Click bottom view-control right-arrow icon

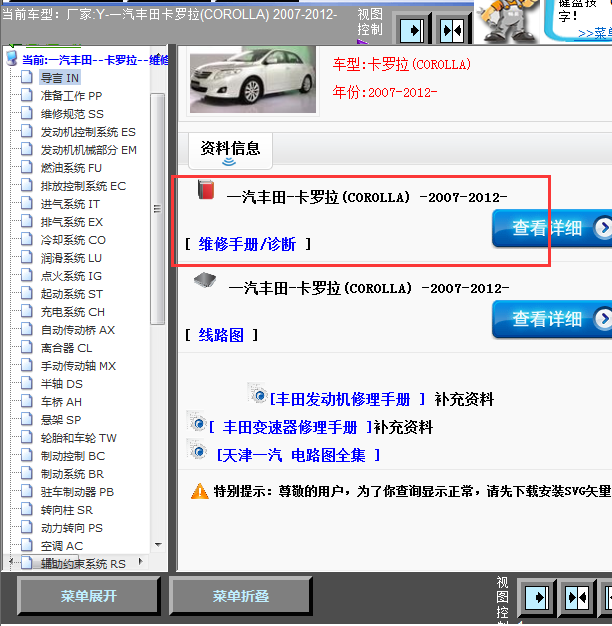pyautogui.click(x=537, y=597)
